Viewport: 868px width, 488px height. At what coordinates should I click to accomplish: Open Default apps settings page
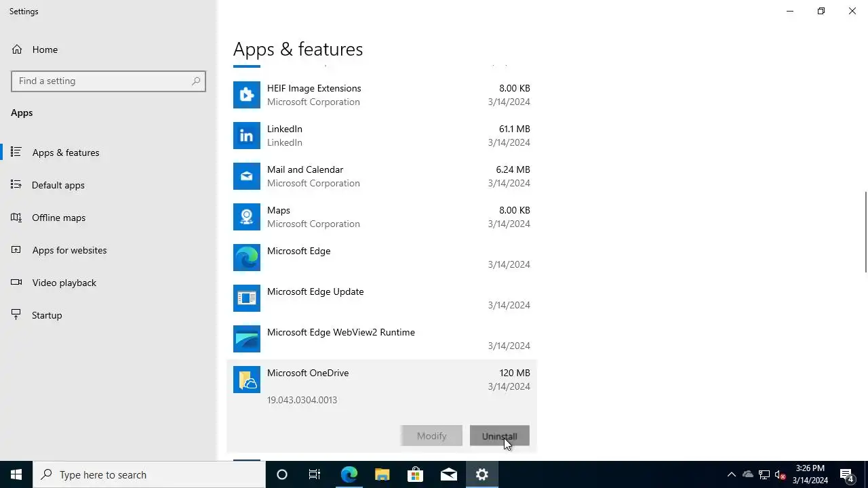pos(58,185)
